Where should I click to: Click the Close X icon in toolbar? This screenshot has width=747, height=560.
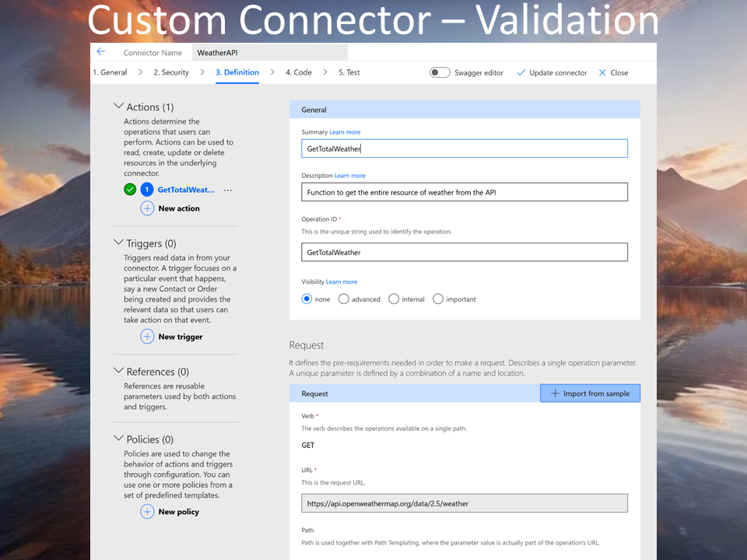(x=602, y=72)
